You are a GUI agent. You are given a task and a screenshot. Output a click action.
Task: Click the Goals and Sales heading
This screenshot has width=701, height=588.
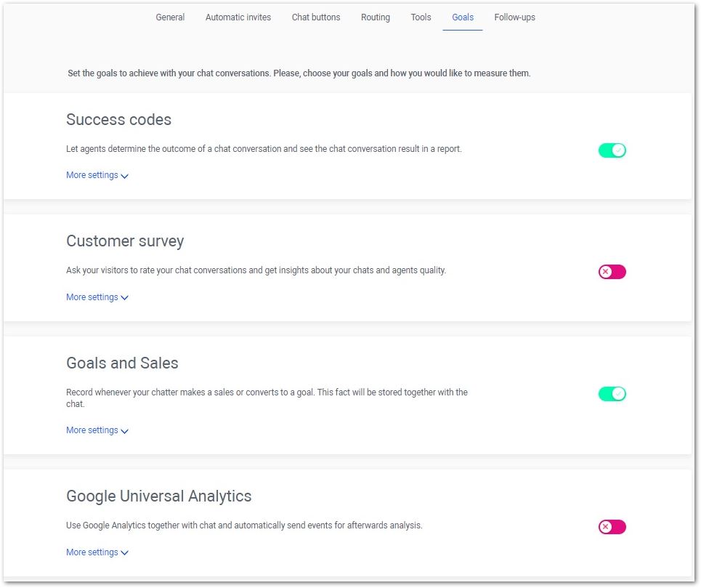pyautogui.click(x=122, y=363)
